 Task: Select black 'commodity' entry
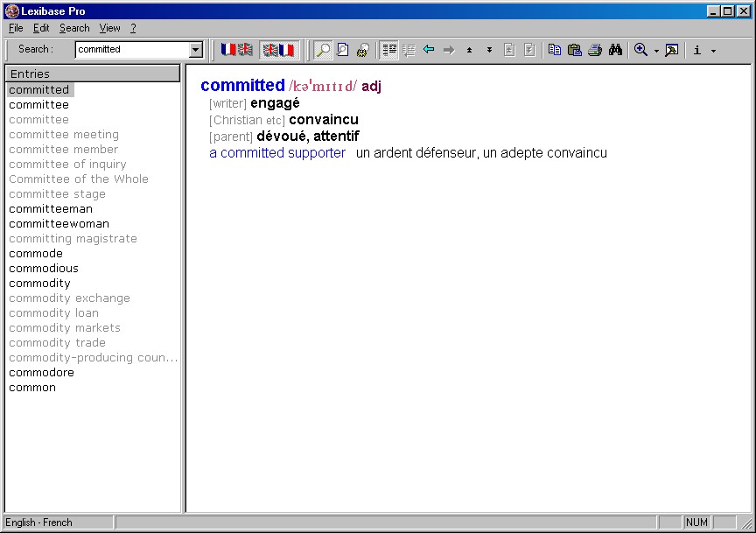click(39, 284)
